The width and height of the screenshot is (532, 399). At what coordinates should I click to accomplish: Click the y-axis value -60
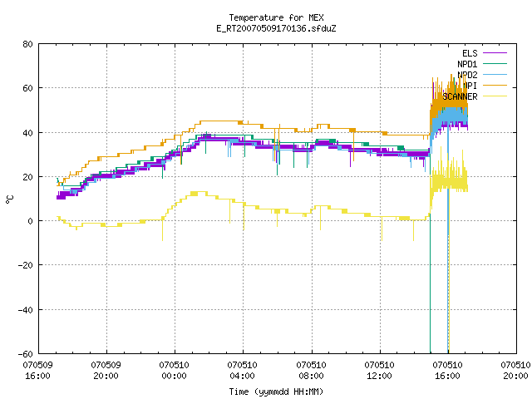click(26, 354)
